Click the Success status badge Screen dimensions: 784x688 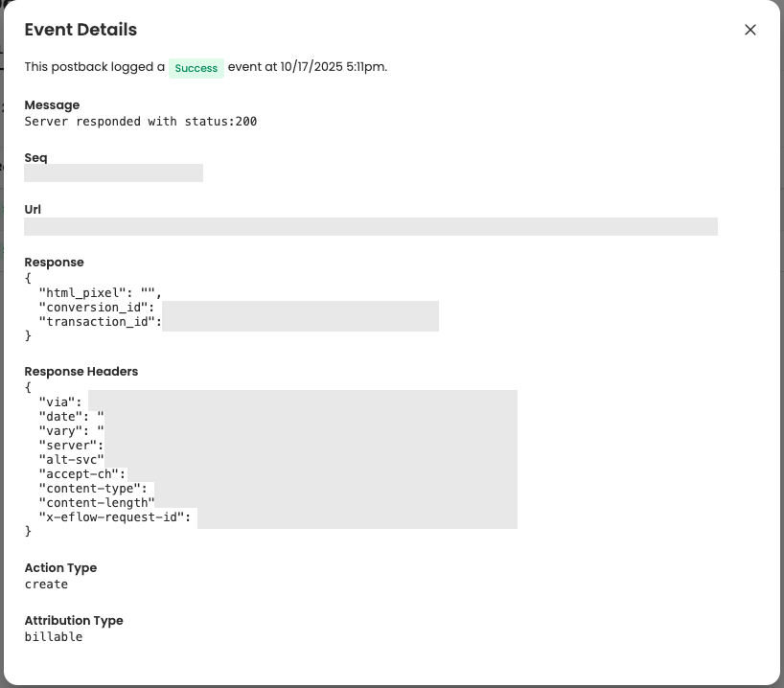(196, 68)
